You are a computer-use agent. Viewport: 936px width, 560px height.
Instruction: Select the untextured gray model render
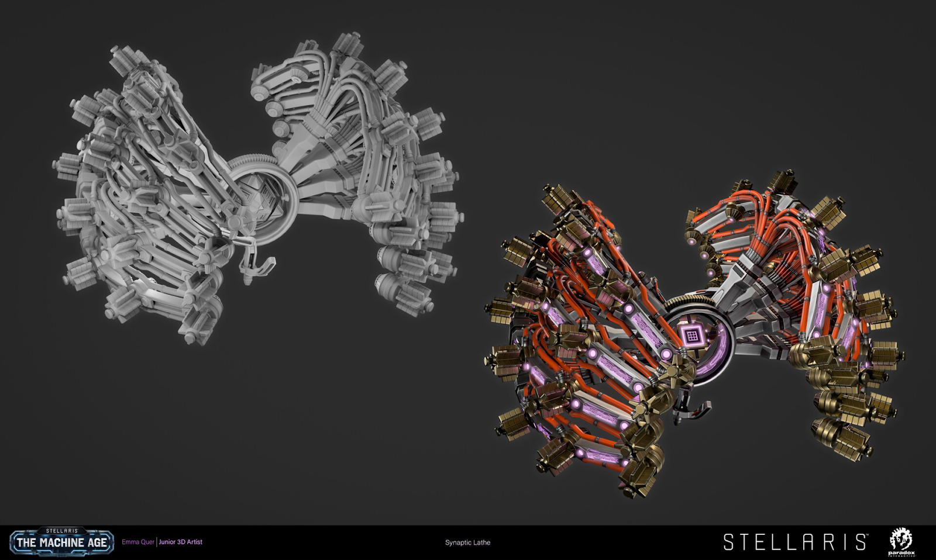coord(252,187)
